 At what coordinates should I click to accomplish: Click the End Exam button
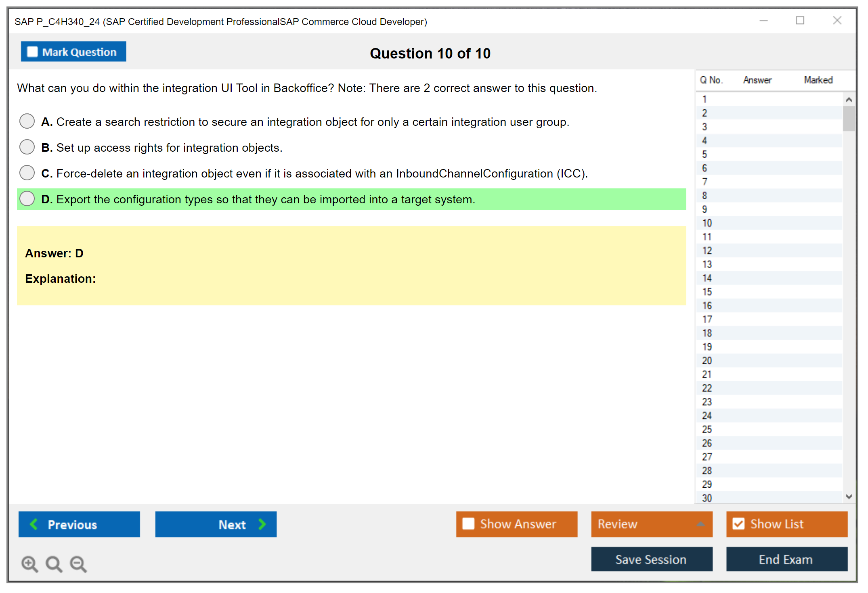pyautogui.click(x=786, y=559)
